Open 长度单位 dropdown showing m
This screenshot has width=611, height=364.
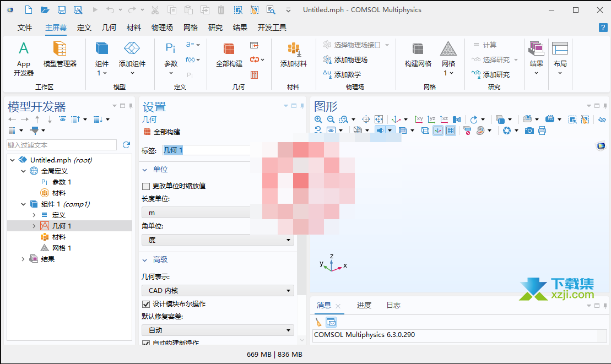196,213
